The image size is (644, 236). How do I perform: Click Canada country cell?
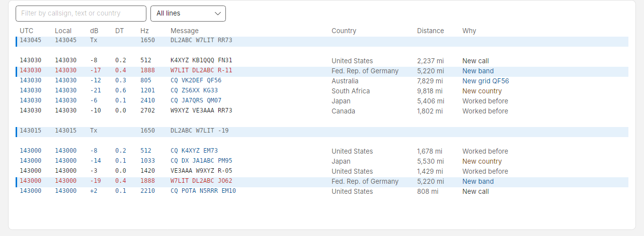coord(343,111)
